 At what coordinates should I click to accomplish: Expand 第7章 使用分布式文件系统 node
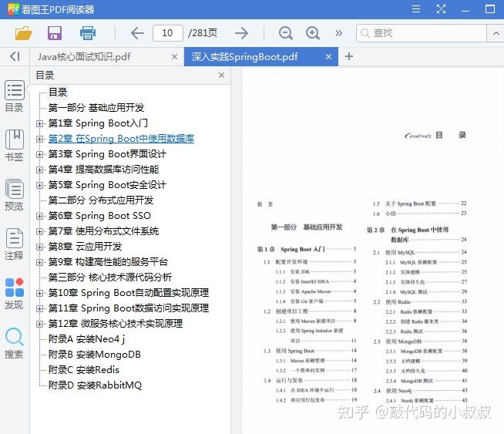(x=39, y=231)
